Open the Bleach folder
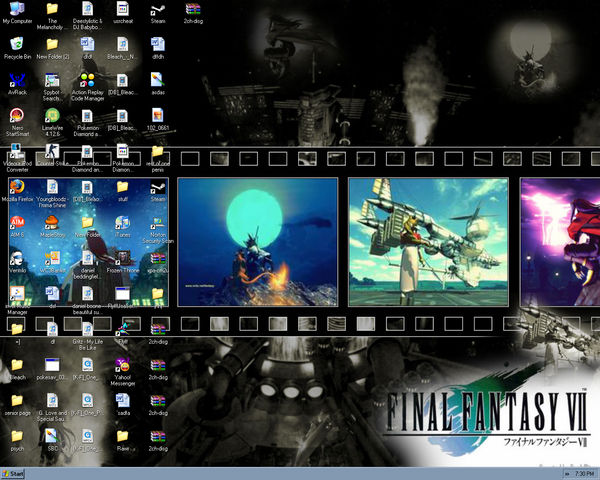600x480 pixels. tap(17, 368)
